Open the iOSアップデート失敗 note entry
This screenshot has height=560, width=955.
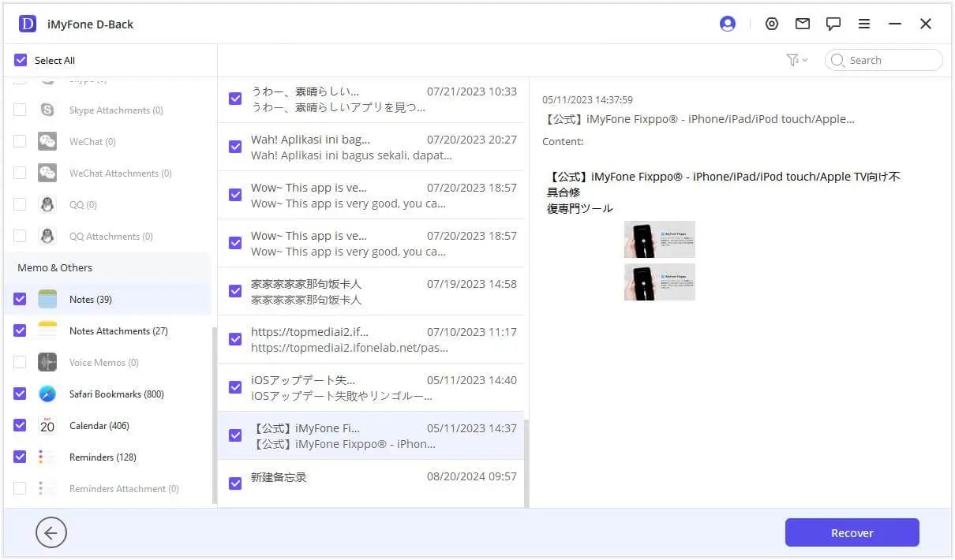pyautogui.click(x=383, y=387)
